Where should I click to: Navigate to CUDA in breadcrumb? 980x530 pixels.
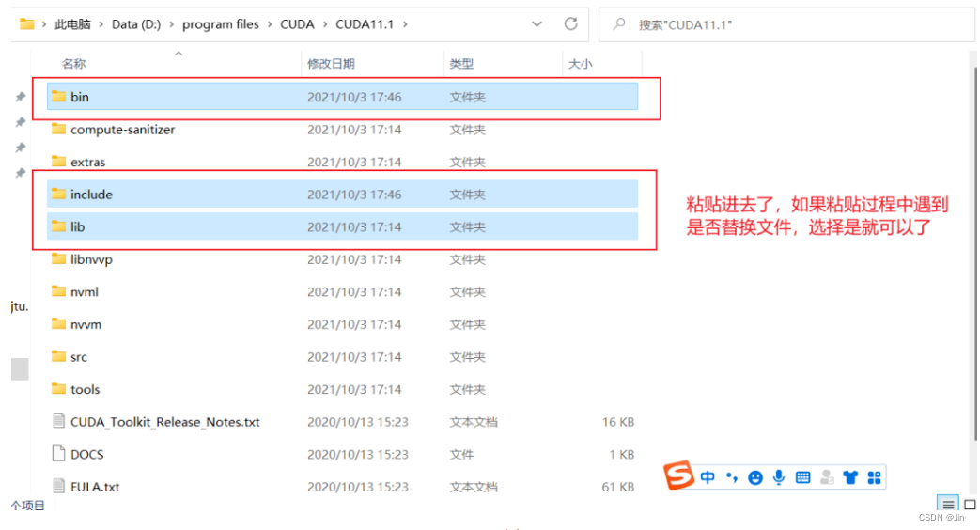tap(297, 24)
